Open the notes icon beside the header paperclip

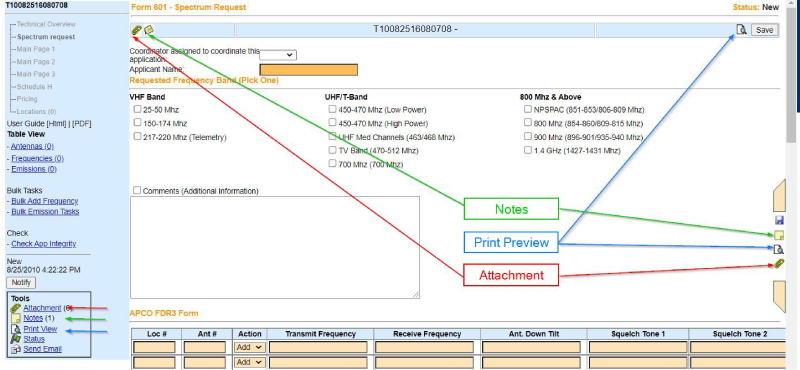point(148,30)
